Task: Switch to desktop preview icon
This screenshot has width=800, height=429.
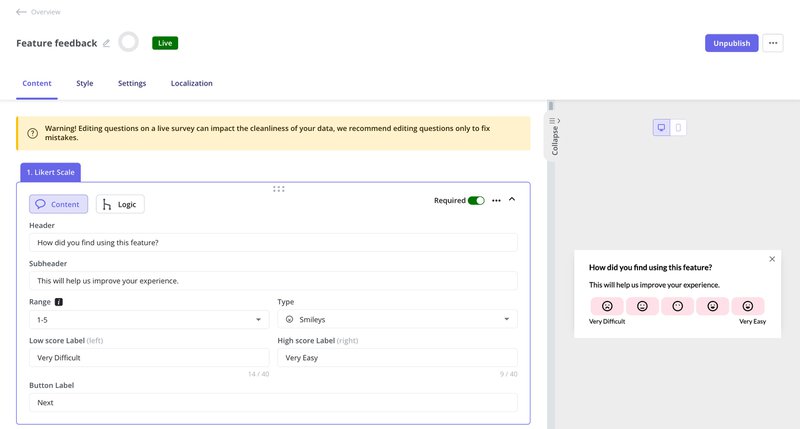Action: (x=661, y=128)
